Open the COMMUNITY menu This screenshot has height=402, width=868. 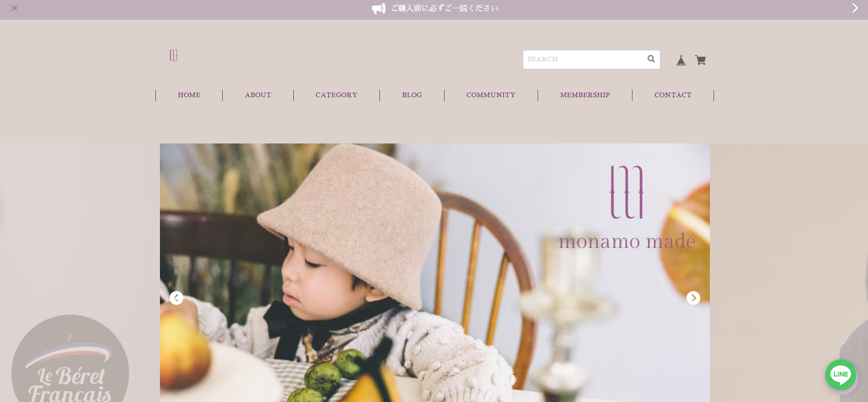(491, 95)
